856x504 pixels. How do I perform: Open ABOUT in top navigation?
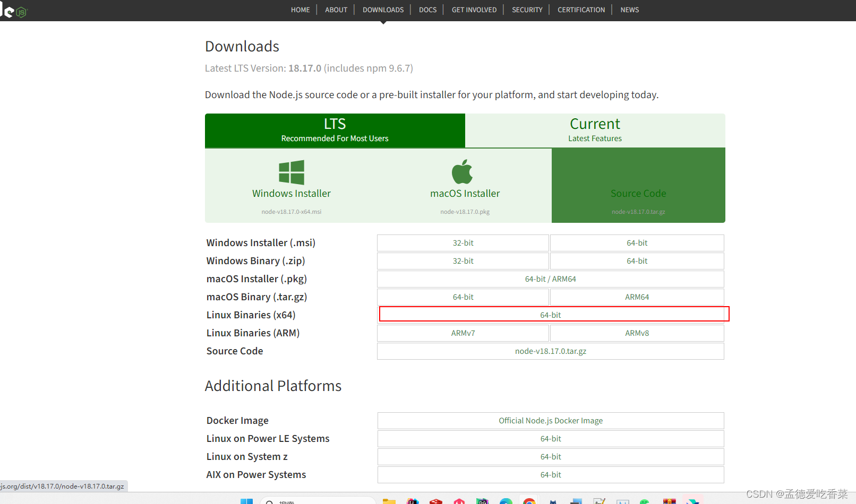[x=336, y=10]
